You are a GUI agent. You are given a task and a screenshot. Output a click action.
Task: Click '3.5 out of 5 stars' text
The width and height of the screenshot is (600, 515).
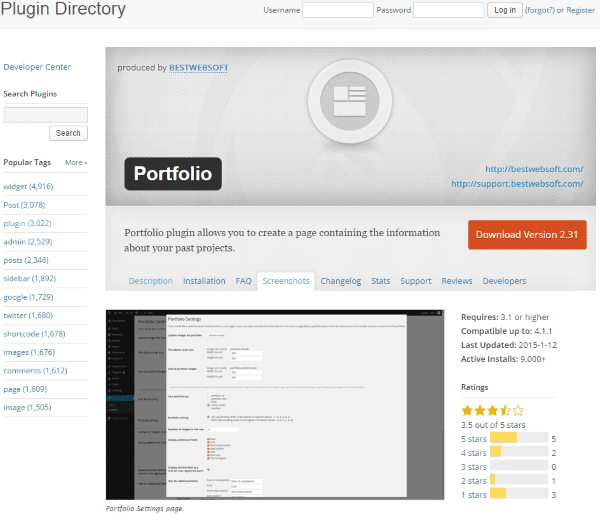493,425
